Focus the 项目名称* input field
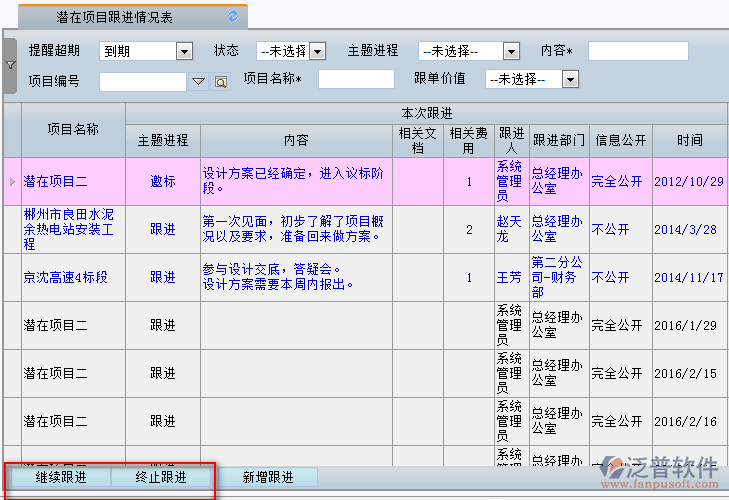Viewport: 729px width, 500px height. (357, 79)
